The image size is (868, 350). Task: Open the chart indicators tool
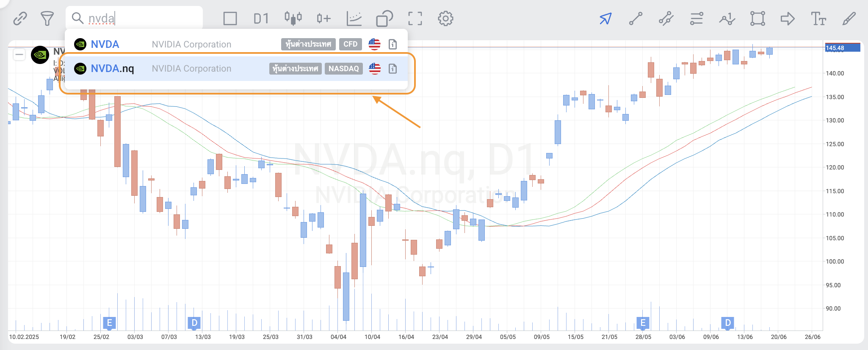(x=354, y=19)
